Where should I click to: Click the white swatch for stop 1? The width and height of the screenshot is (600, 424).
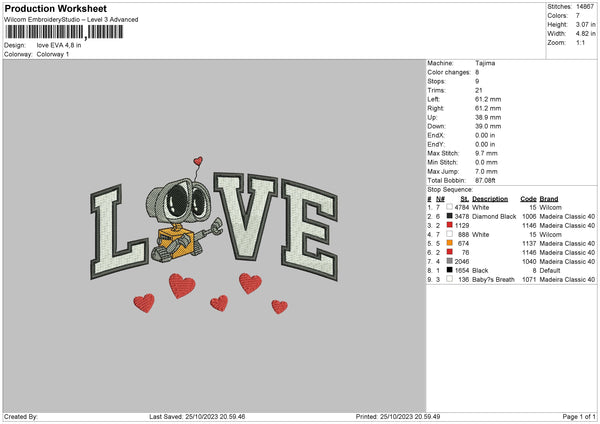(x=450, y=207)
